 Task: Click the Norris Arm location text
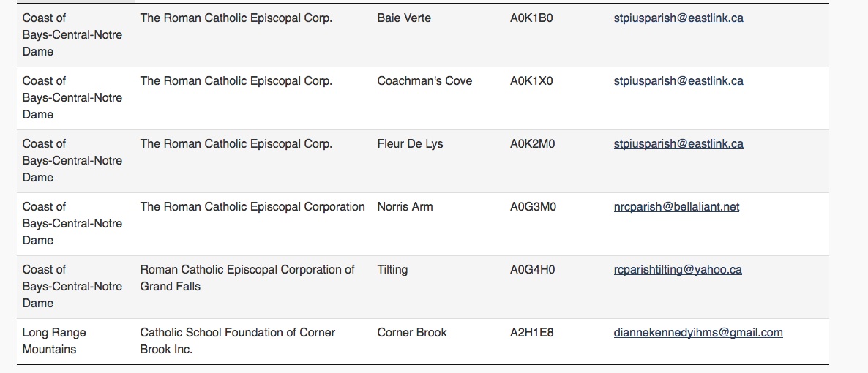tap(405, 207)
